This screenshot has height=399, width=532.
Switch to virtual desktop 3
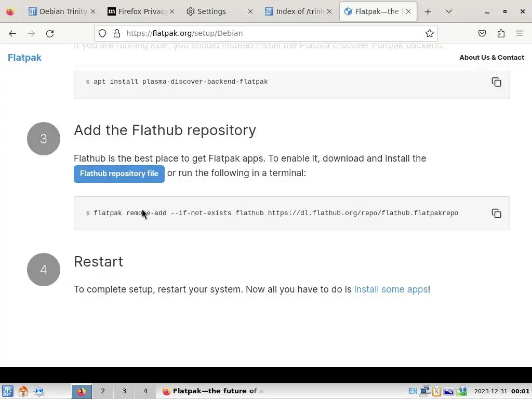[124, 391]
